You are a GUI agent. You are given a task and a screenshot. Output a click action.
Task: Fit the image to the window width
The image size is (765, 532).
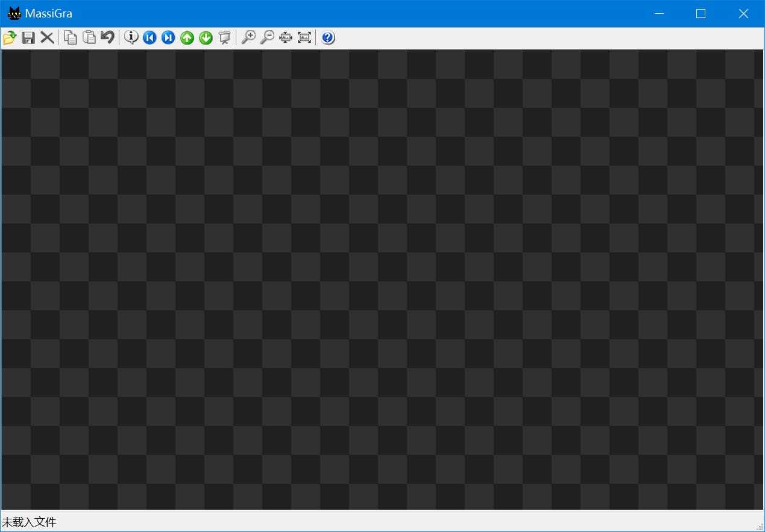[285, 38]
